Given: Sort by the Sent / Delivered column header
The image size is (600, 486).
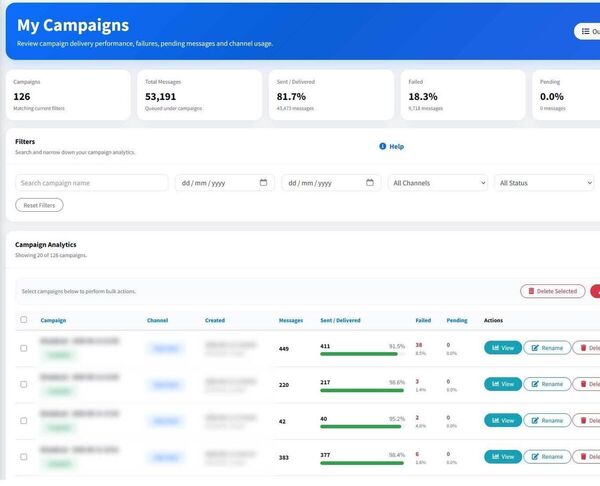Looking at the screenshot, I should [340, 320].
